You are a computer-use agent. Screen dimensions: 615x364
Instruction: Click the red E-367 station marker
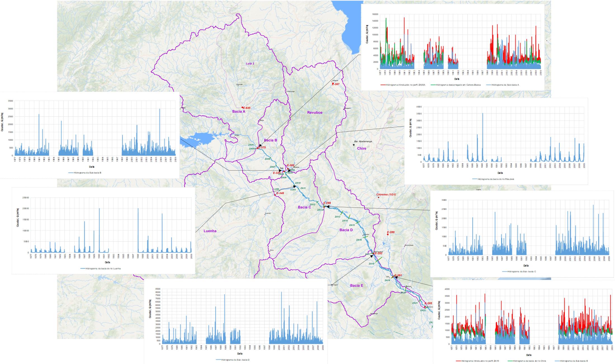click(333, 83)
